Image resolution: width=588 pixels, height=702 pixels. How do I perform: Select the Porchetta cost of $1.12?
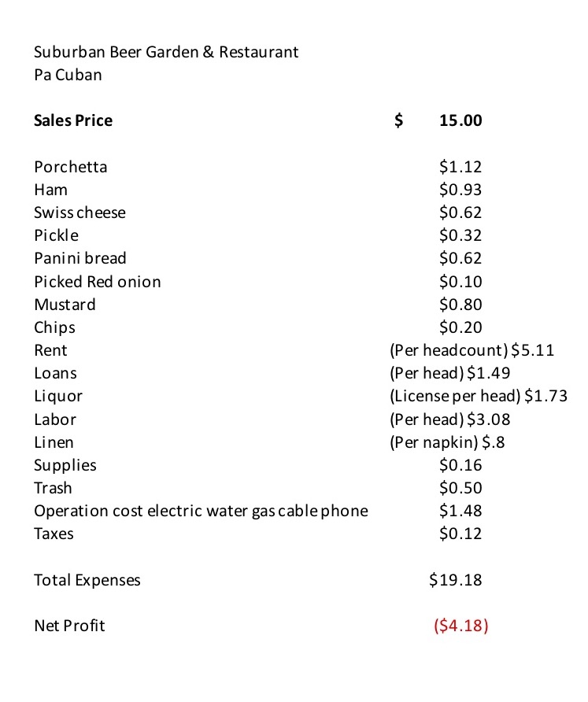pyautogui.click(x=460, y=167)
